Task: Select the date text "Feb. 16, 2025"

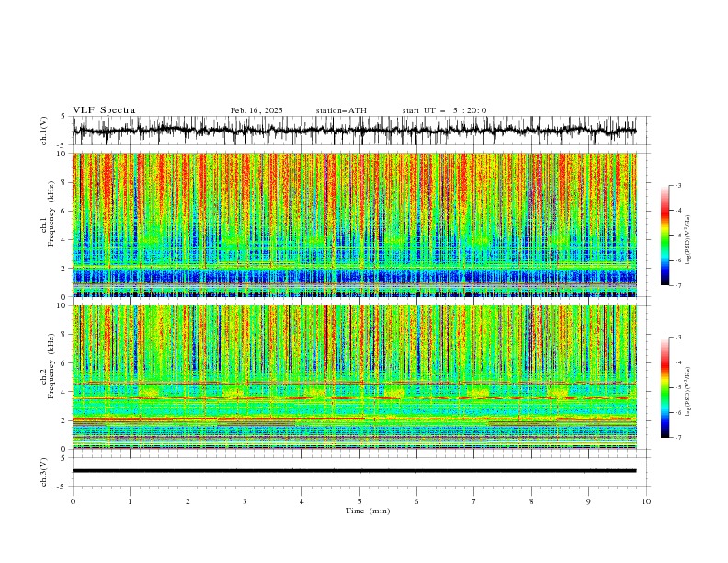Action: pos(256,110)
